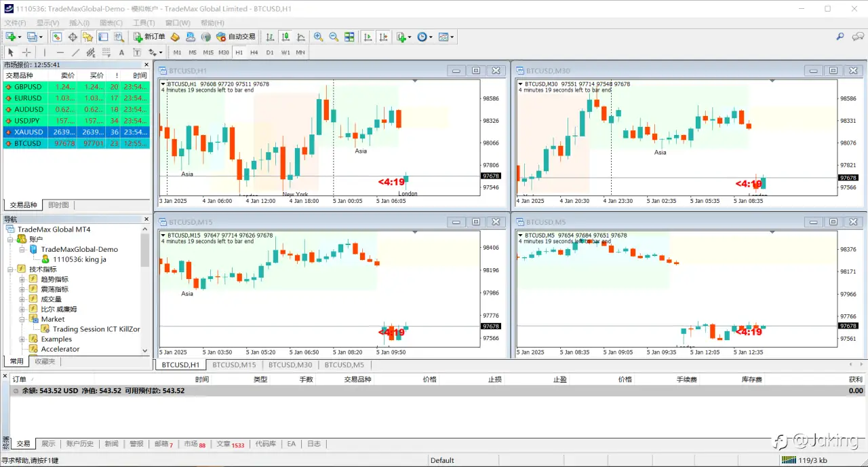Click the 新订单 new order button
Image resolution: width=868 pixels, height=467 pixels.
pyautogui.click(x=149, y=37)
